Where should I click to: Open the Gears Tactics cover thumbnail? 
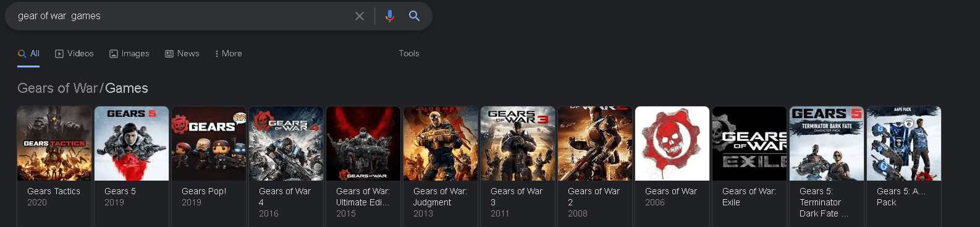point(54,143)
